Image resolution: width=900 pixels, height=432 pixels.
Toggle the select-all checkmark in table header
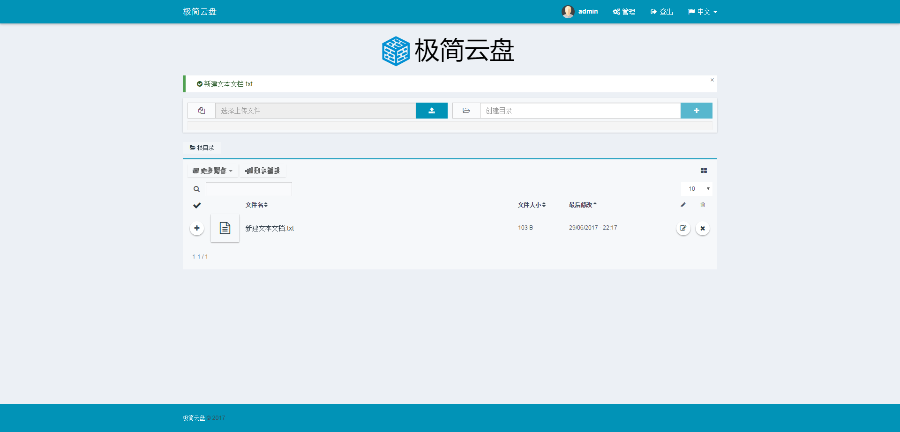click(197, 205)
